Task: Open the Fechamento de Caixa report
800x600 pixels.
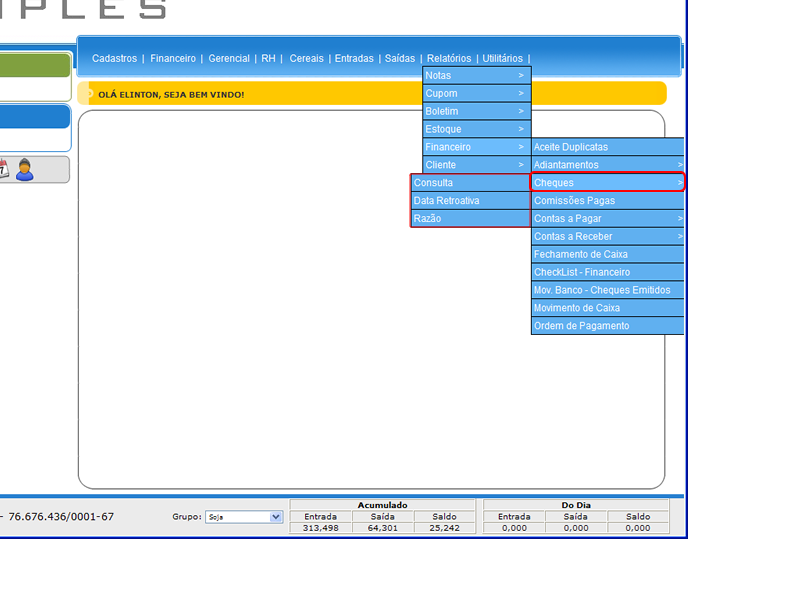Action: tap(608, 254)
